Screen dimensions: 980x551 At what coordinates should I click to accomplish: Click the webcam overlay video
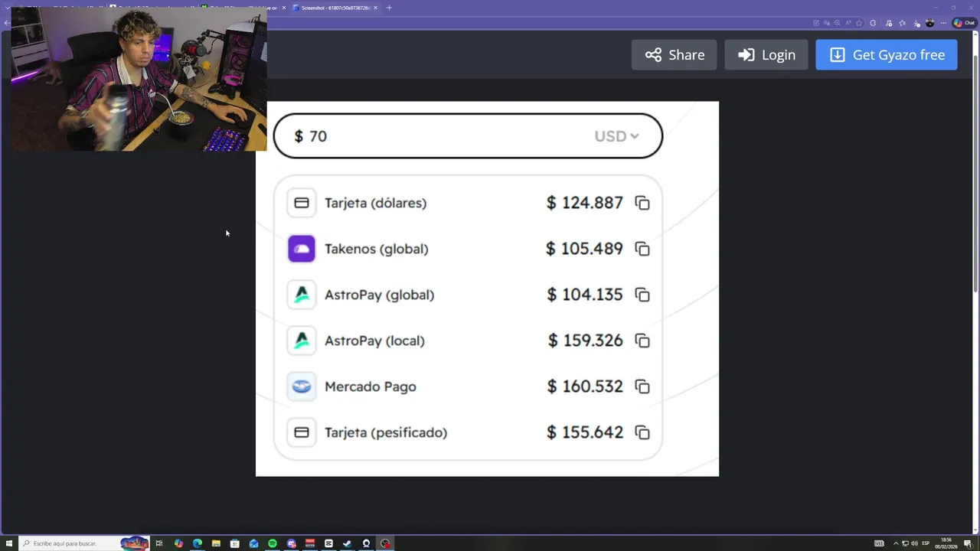click(139, 79)
